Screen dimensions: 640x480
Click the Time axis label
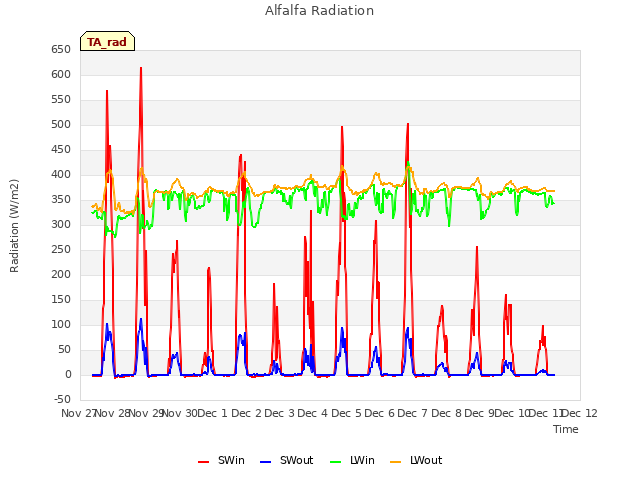tap(565, 429)
